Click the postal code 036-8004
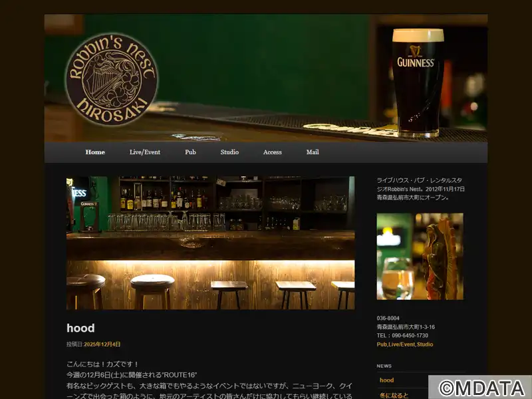 [x=388, y=319]
